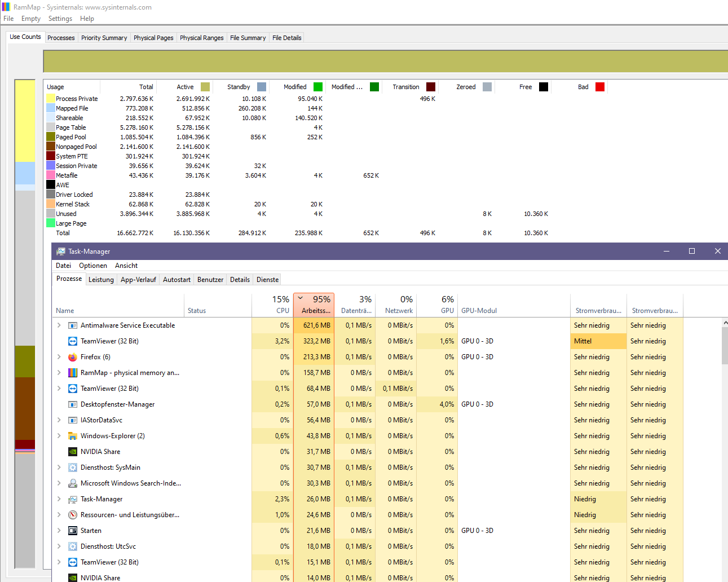Viewport: 728px width, 582px height.
Task: Open the Autostart tab
Action: point(177,280)
